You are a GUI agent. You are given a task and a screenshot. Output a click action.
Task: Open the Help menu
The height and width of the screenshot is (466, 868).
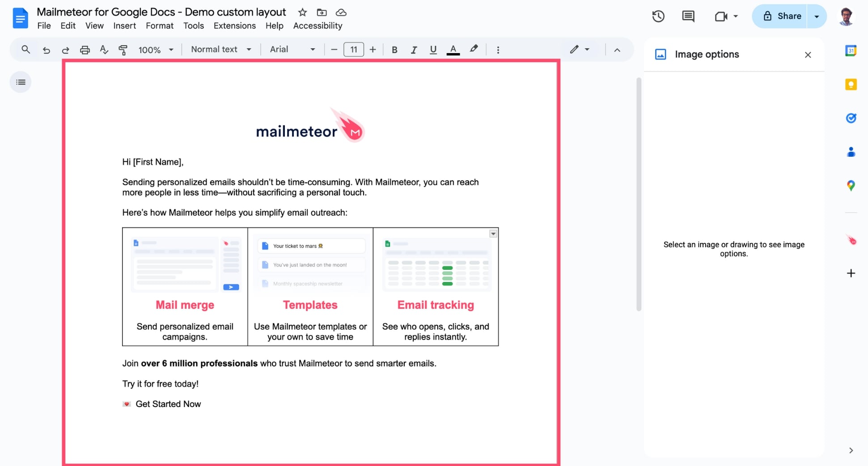pyautogui.click(x=274, y=26)
